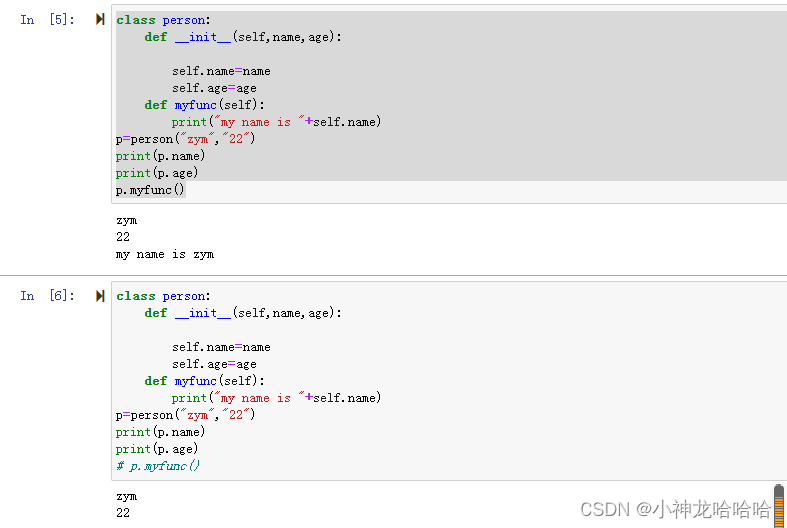Click the empty line in cell 5 code editor

click(x=451, y=54)
